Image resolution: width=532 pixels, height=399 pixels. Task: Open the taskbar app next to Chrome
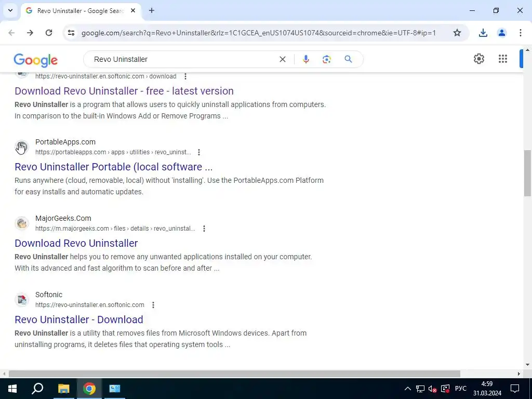point(115,389)
